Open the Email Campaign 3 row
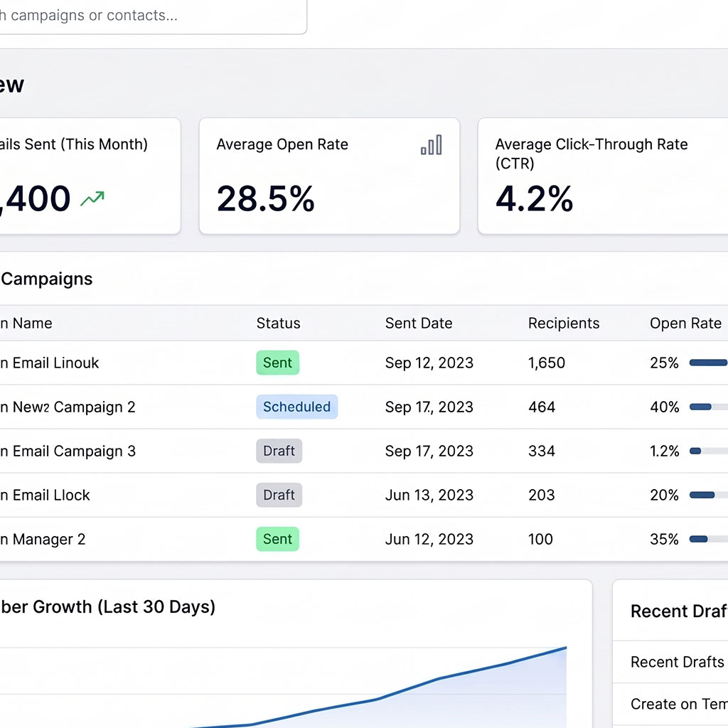 coord(364,451)
